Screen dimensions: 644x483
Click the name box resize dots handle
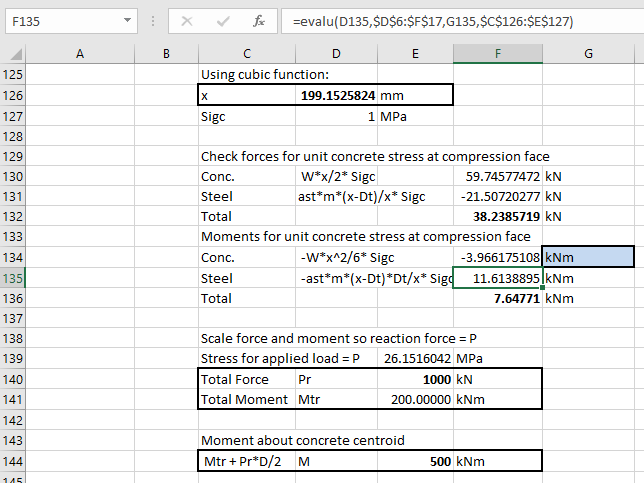152,20
